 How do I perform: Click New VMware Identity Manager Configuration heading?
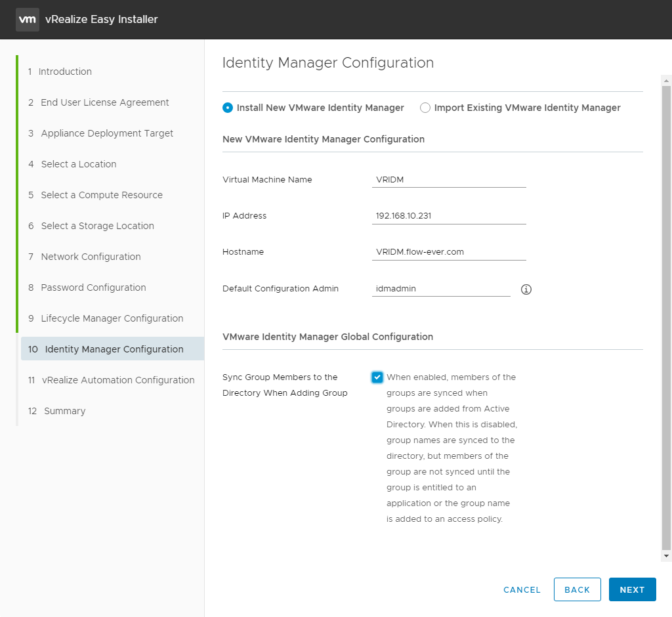pyautogui.click(x=324, y=139)
